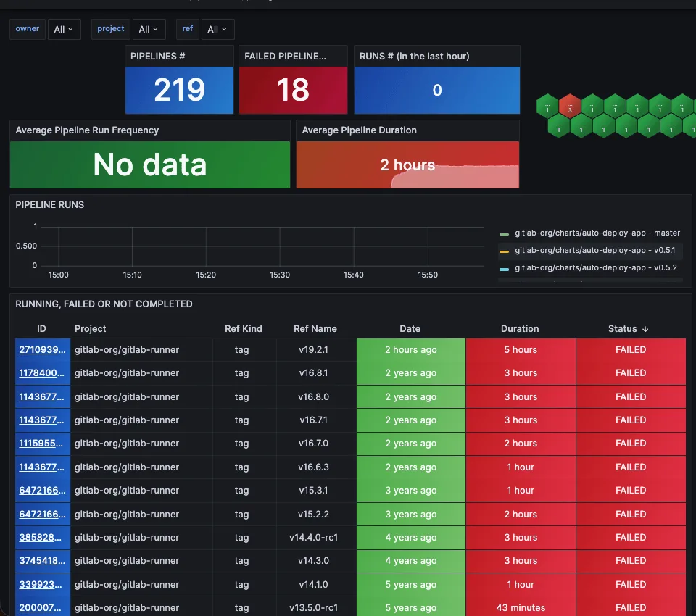Click the 219 pipelines count stat

(179, 90)
